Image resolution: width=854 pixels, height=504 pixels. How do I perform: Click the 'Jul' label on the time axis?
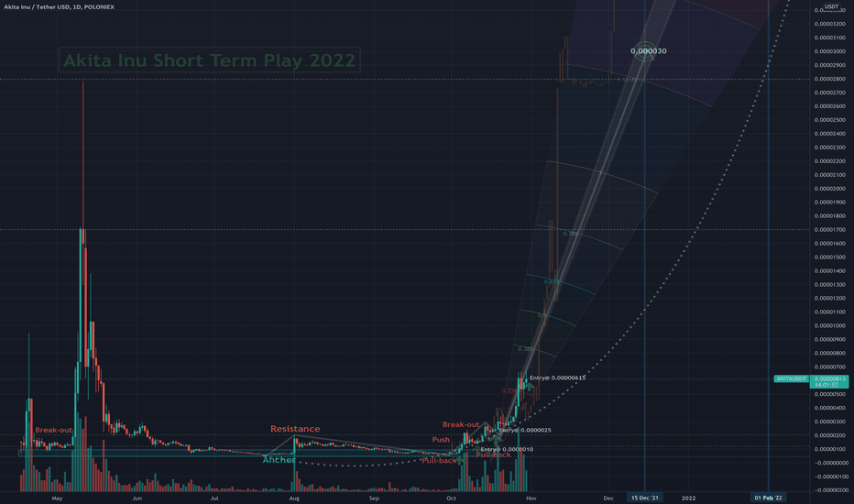pos(214,498)
